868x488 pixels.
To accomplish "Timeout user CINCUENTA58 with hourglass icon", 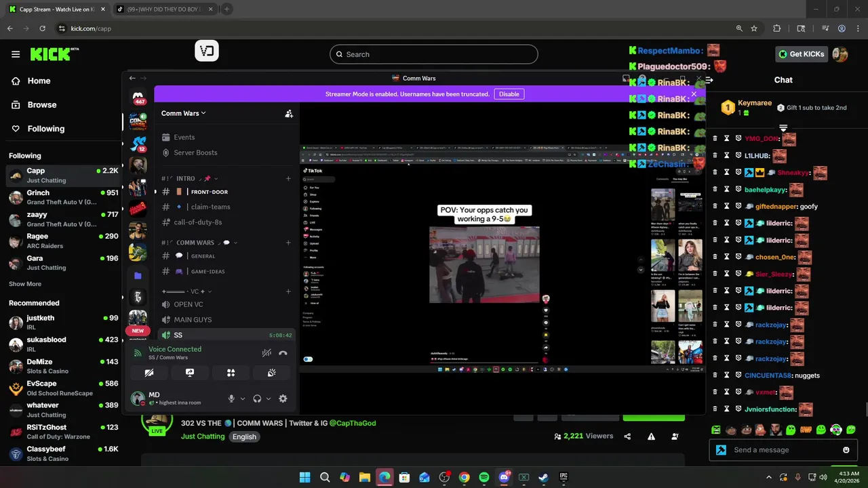I will point(727,375).
